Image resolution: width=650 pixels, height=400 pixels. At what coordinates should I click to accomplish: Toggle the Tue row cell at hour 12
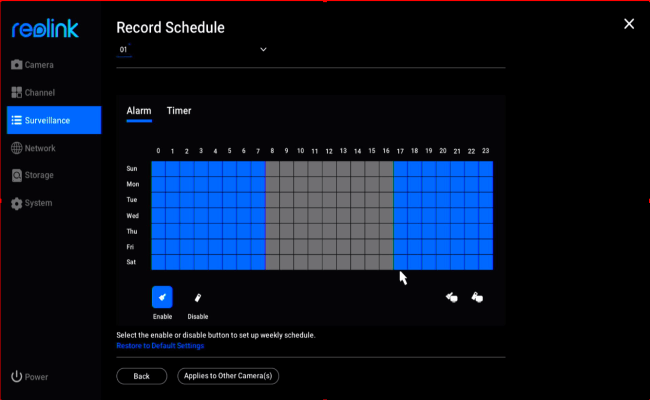point(329,200)
